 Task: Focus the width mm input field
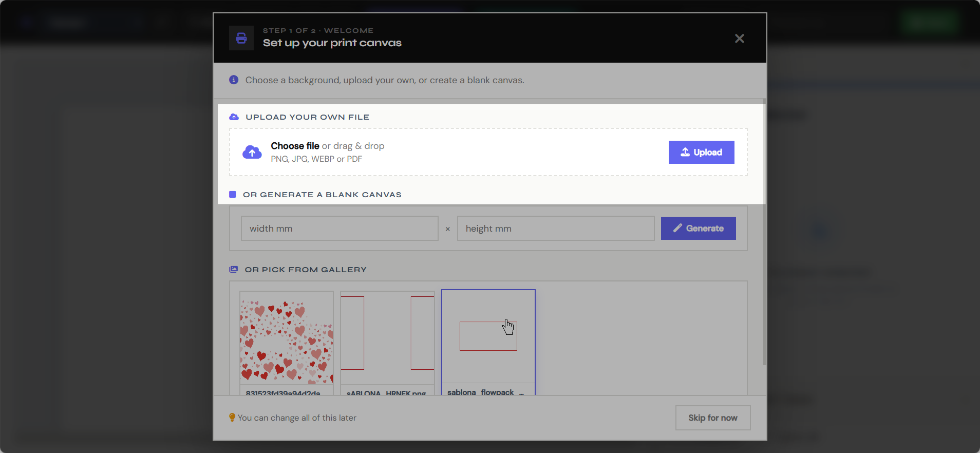point(340,229)
